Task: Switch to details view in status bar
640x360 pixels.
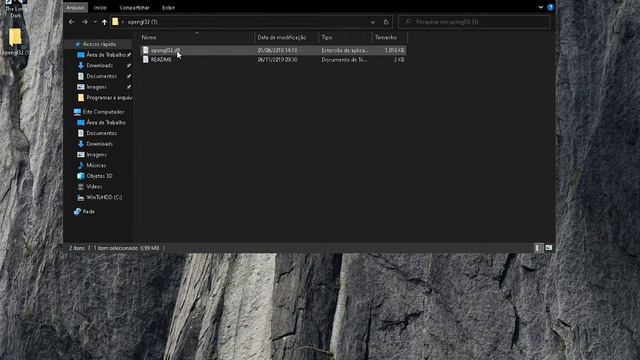Action: [x=538, y=248]
